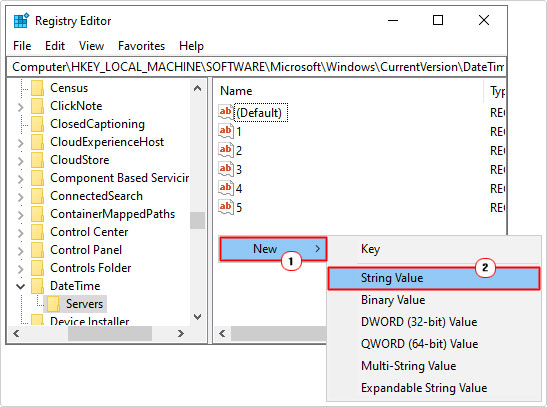Click the Component Based Servicing folder icon

point(37,178)
